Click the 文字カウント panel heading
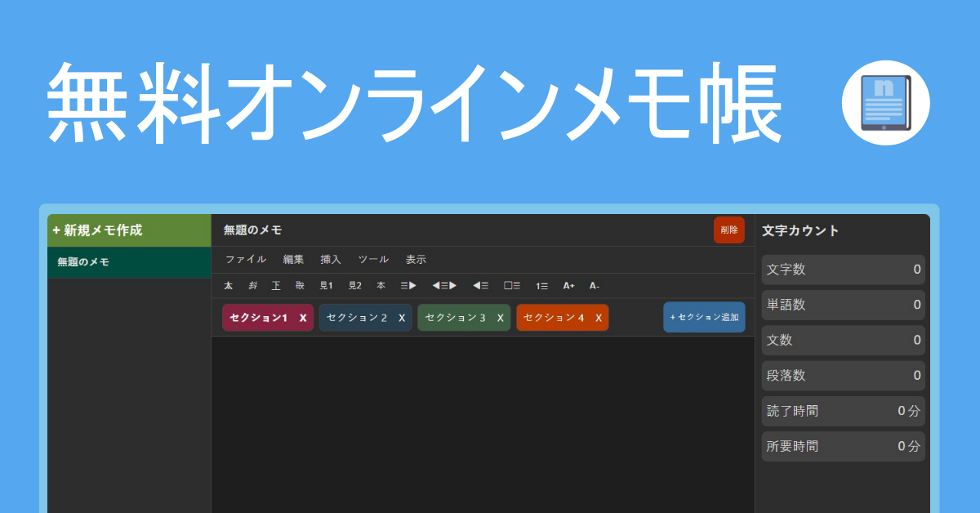Image resolution: width=980 pixels, height=513 pixels. point(800,230)
